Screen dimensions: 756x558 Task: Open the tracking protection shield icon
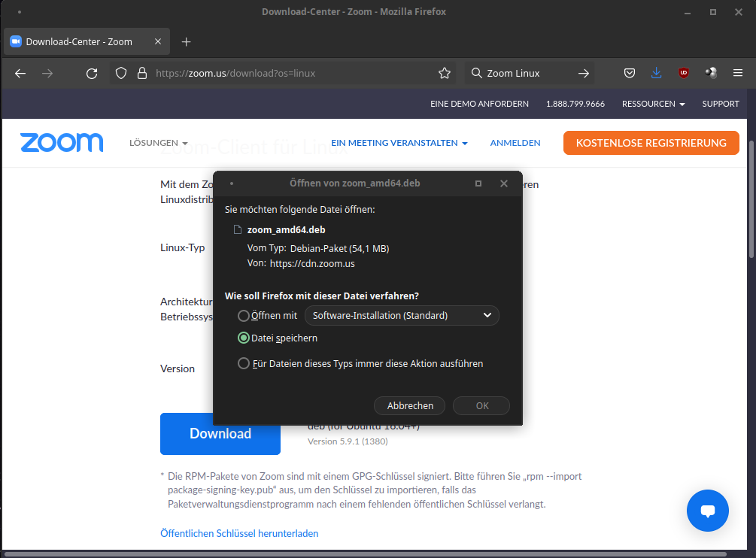[121, 73]
